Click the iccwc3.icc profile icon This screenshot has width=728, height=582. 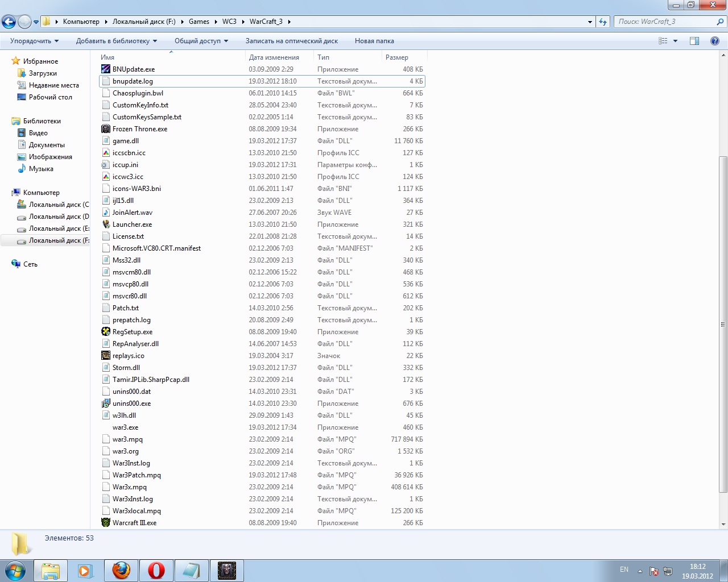[106, 177]
